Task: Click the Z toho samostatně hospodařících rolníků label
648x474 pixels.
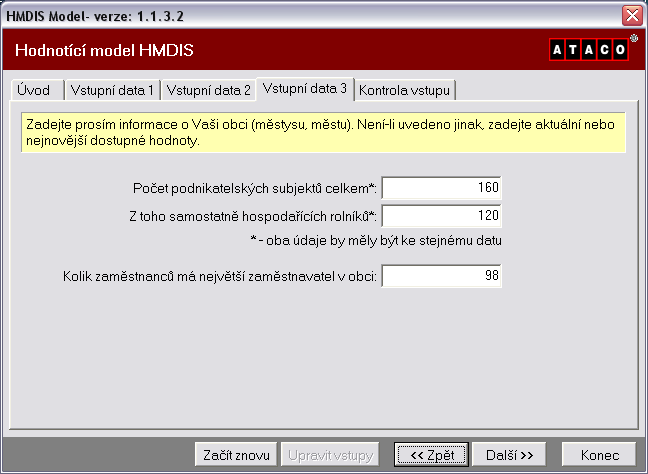Action: [253, 216]
